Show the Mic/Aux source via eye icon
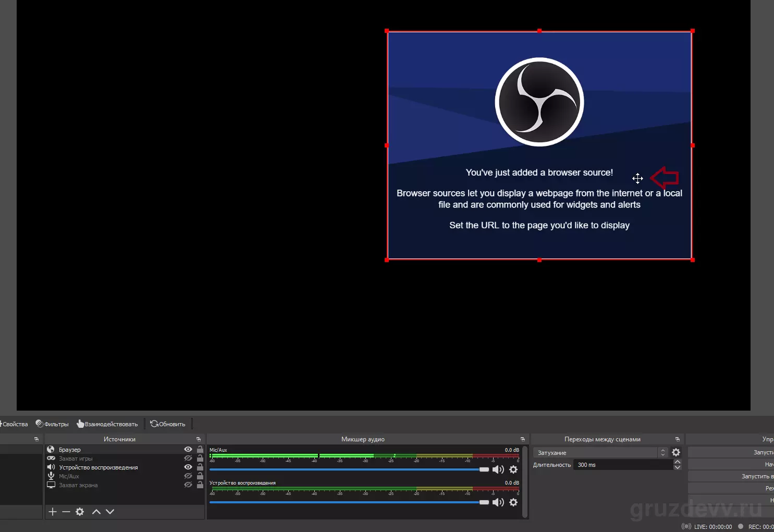The width and height of the screenshot is (774, 532). (x=188, y=476)
